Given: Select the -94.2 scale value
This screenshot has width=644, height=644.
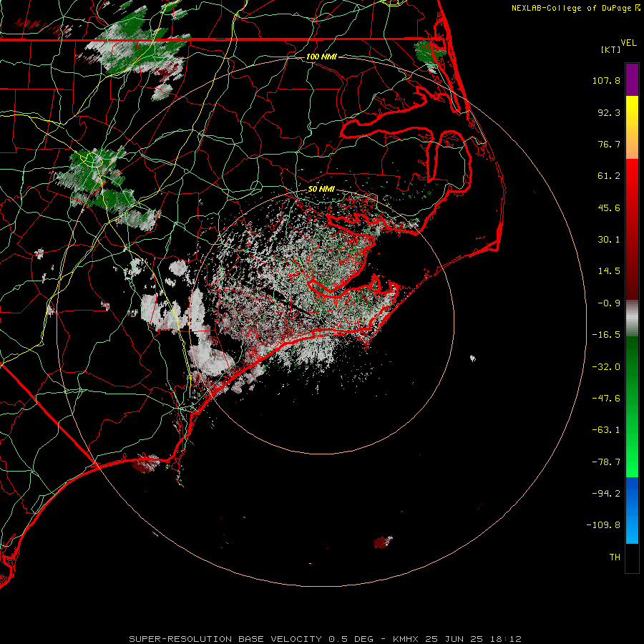Looking at the screenshot, I should [x=606, y=494].
